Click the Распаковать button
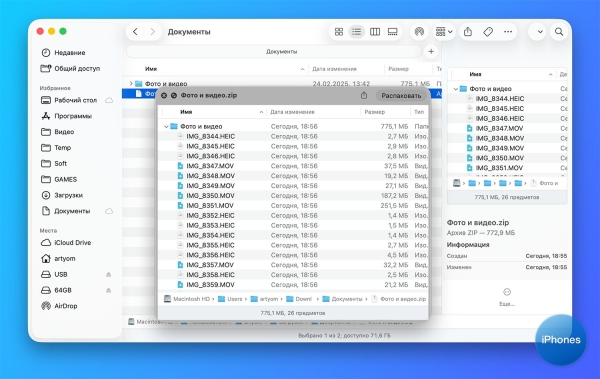600x379 pixels. pyautogui.click(x=401, y=96)
